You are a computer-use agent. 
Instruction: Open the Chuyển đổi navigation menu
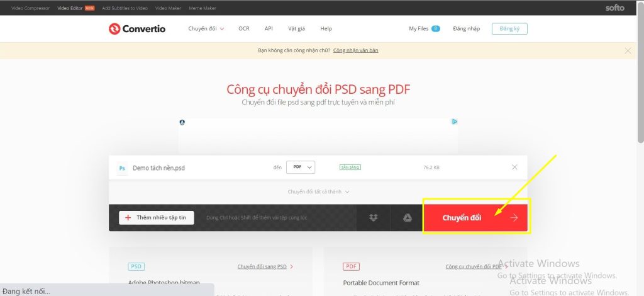(206, 29)
